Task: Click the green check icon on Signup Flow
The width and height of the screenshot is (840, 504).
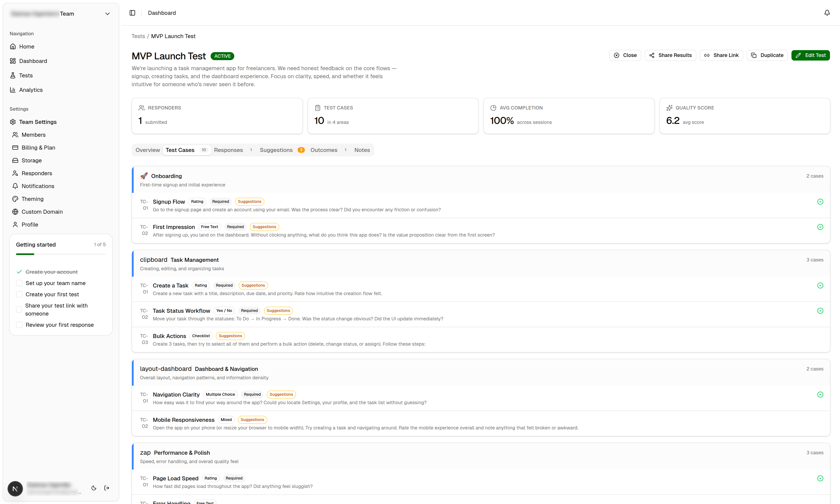Action: 820,201
